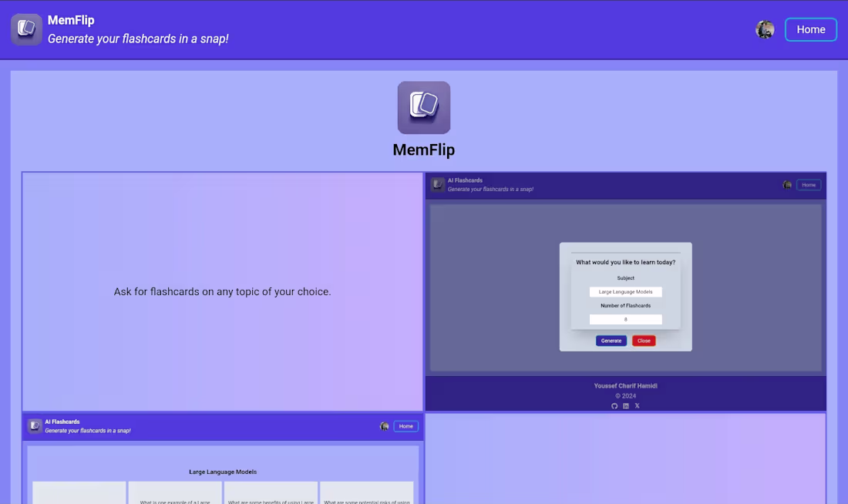Open the user avatar in the top navigation
848x504 pixels.
point(765,29)
